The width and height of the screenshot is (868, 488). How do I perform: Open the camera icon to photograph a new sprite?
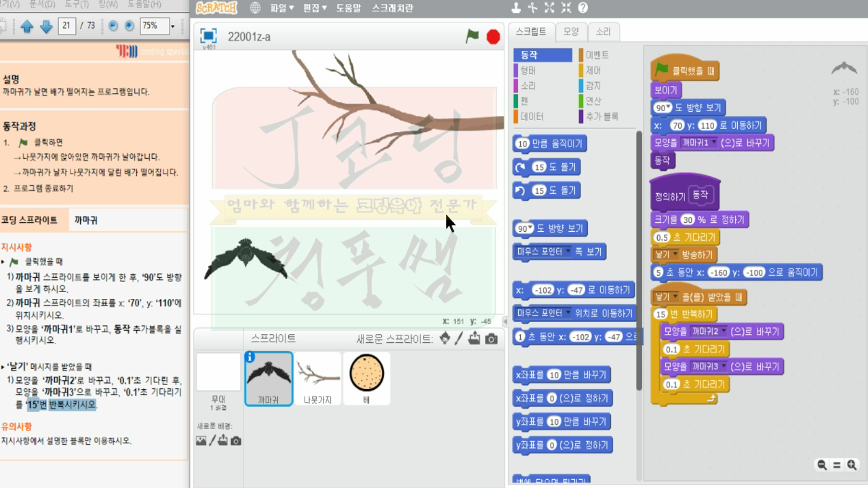coord(491,338)
